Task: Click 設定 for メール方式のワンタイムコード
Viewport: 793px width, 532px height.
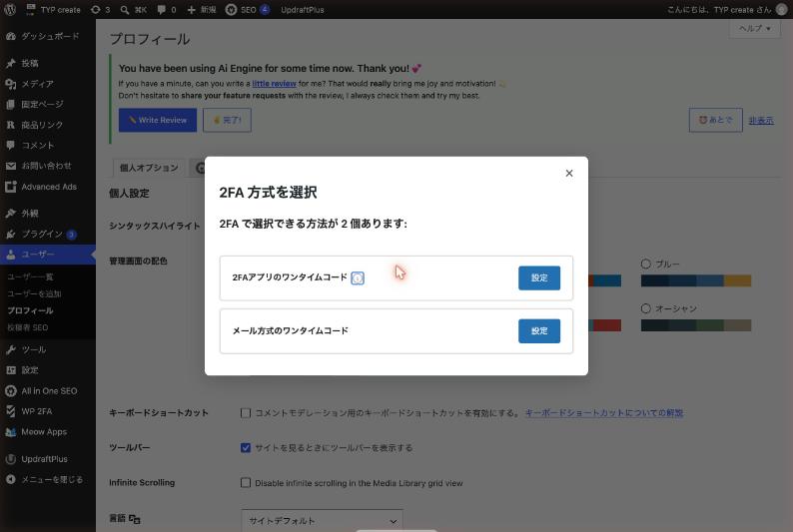Action: point(539,331)
